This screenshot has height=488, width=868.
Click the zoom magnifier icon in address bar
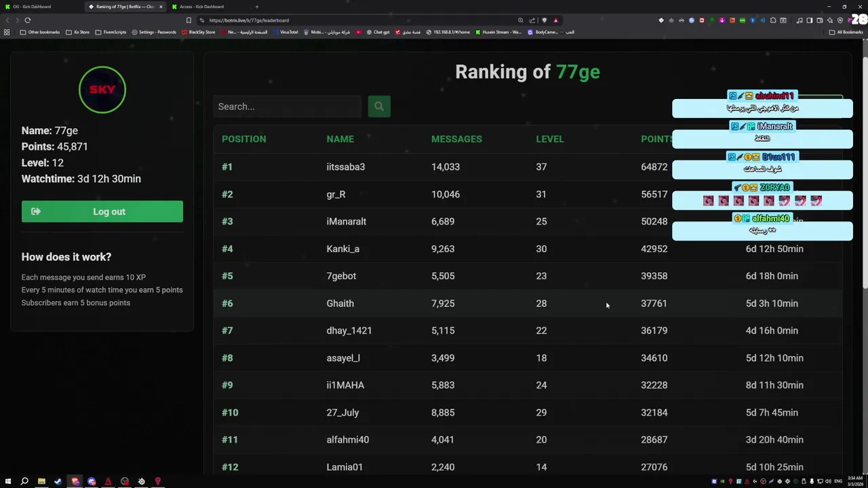coord(520,20)
